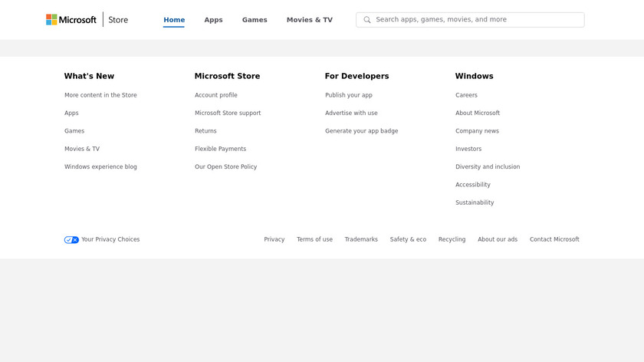Switch to the Apps tab in header
This screenshot has width=644, height=362.
tap(214, 20)
